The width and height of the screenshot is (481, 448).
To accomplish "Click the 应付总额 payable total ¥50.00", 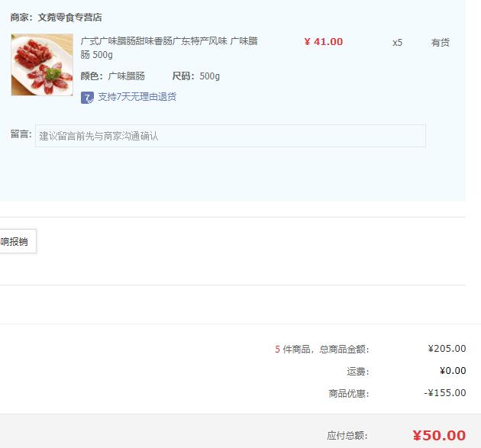I will 439,436.
